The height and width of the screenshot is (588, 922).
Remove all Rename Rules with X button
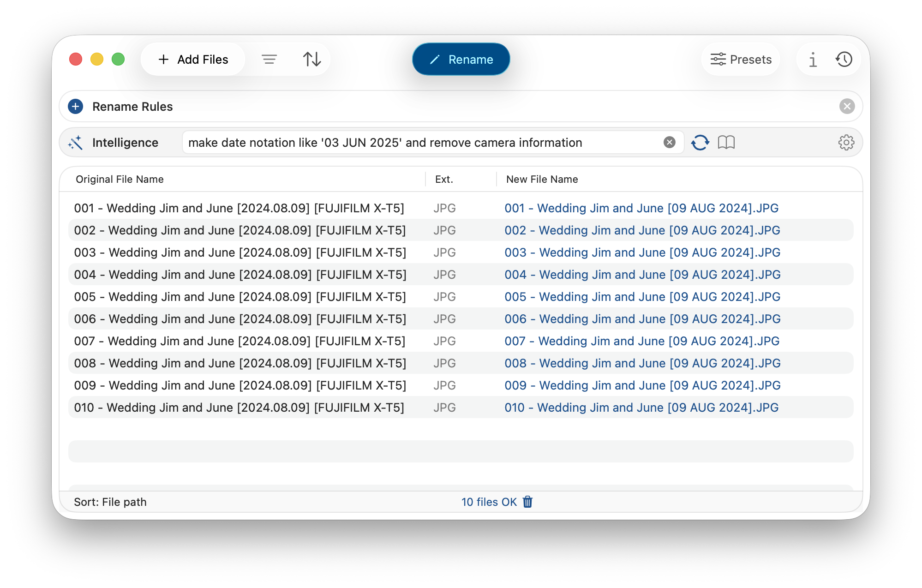(x=847, y=107)
